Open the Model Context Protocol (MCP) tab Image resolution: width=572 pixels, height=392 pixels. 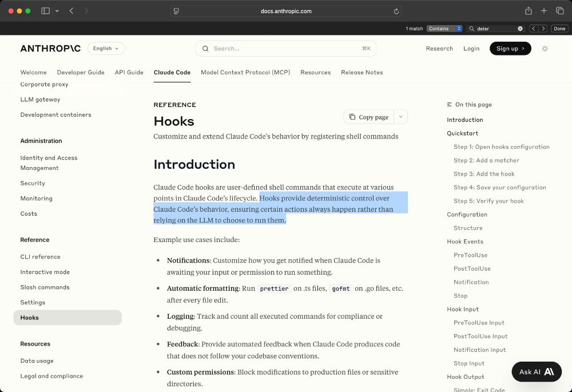245,72
